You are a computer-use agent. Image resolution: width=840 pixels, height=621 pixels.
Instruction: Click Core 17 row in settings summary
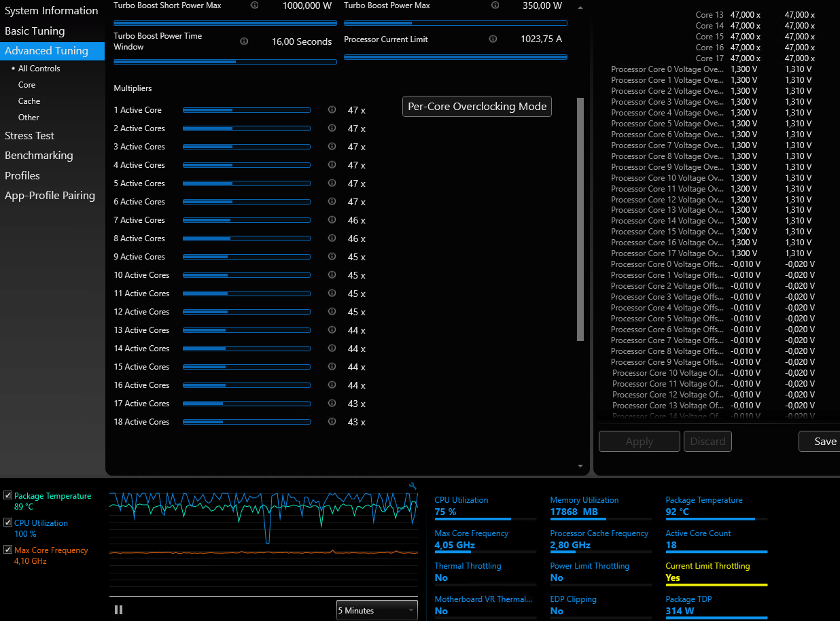755,58
